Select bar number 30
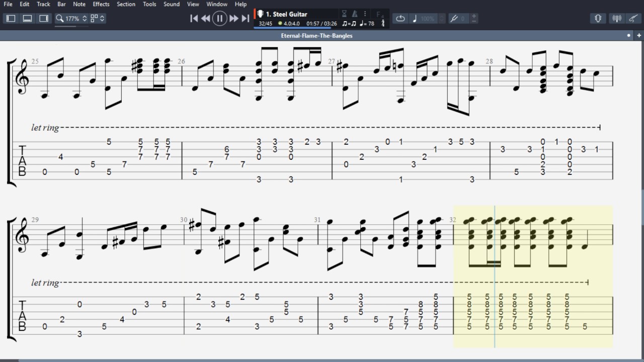The width and height of the screenshot is (644, 362). (184, 220)
